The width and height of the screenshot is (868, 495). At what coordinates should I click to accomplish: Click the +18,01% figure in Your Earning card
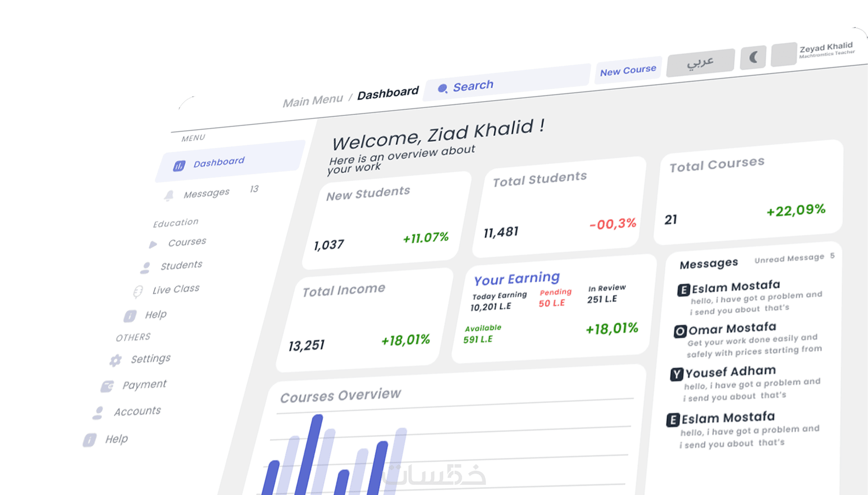pyautogui.click(x=612, y=328)
